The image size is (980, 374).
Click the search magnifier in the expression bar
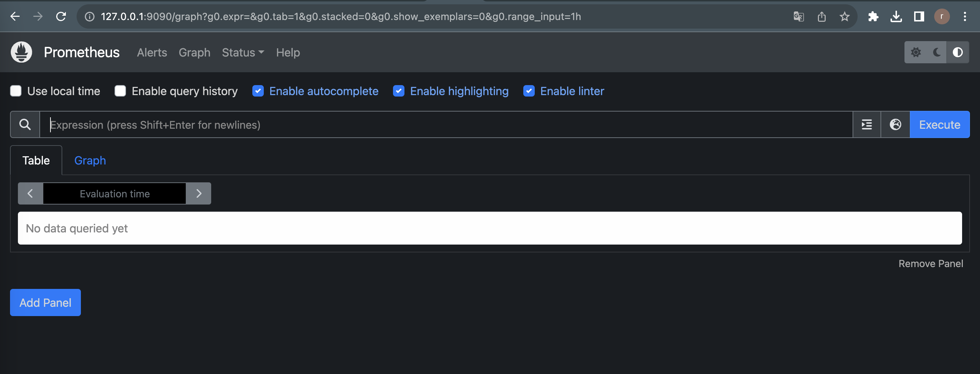[x=25, y=124]
